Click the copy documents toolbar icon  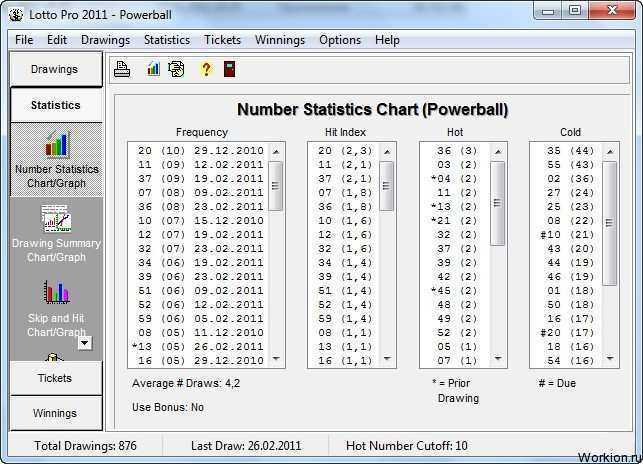pyautogui.click(x=176, y=69)
